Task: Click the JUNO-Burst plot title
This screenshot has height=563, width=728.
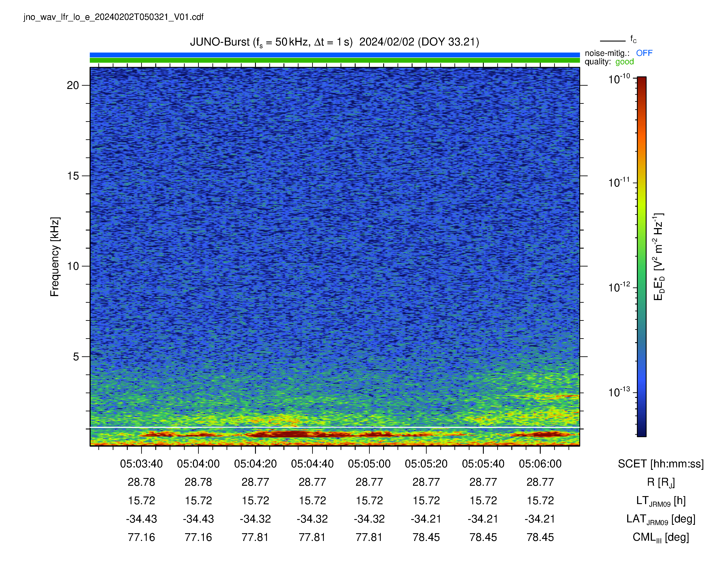Action: point(334,42)
